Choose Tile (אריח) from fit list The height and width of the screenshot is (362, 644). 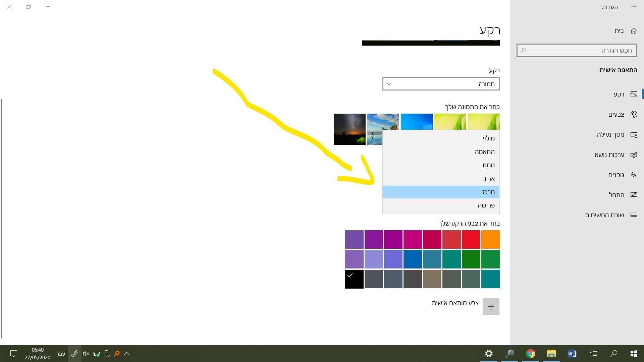pos(488,178)
